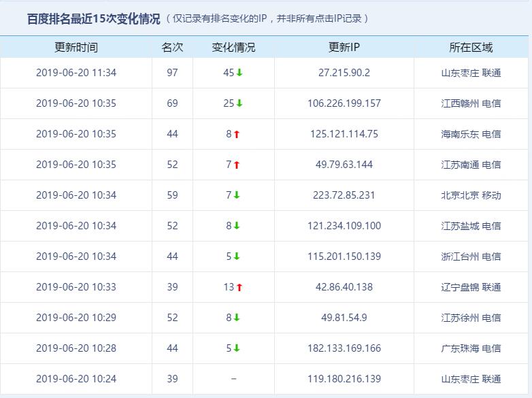Click the red up arrow in the 125.121.114.75 row
Viewport: 532px width, 398px height.
click(237, 134)
